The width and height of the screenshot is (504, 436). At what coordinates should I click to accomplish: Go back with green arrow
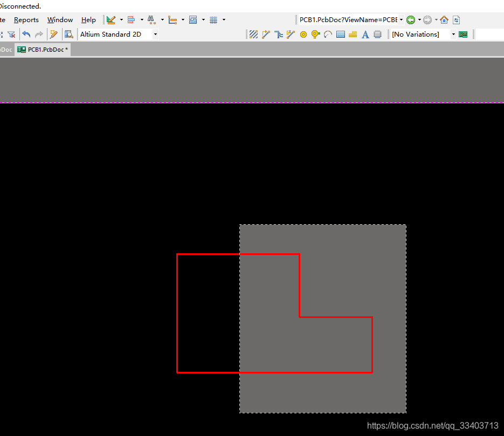point(410,20)
